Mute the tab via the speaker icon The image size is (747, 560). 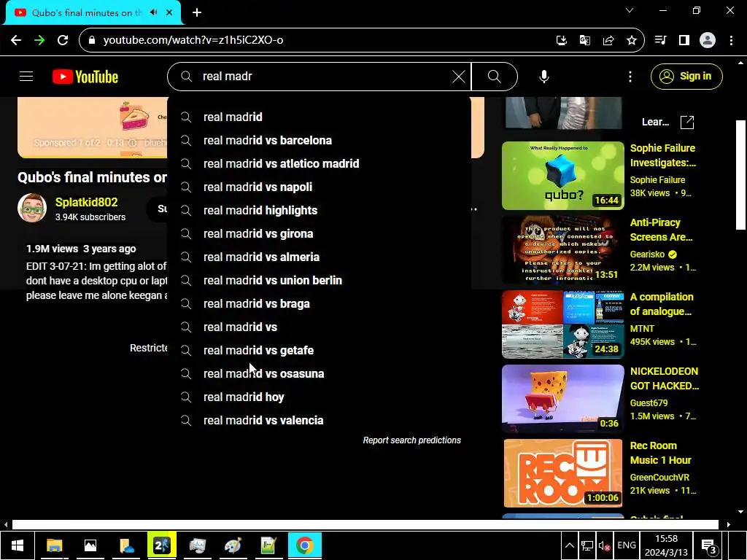[x=153, y=12]
